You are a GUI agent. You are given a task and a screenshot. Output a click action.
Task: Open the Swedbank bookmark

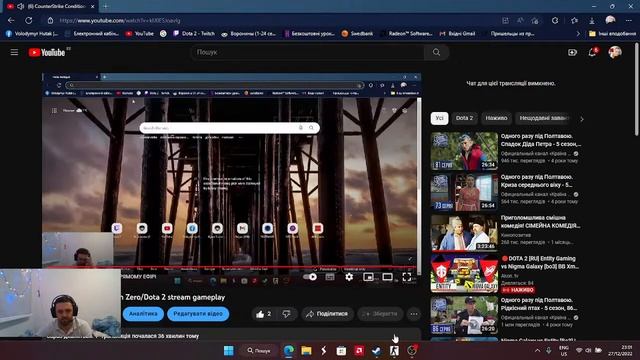(x=357, y=33)
